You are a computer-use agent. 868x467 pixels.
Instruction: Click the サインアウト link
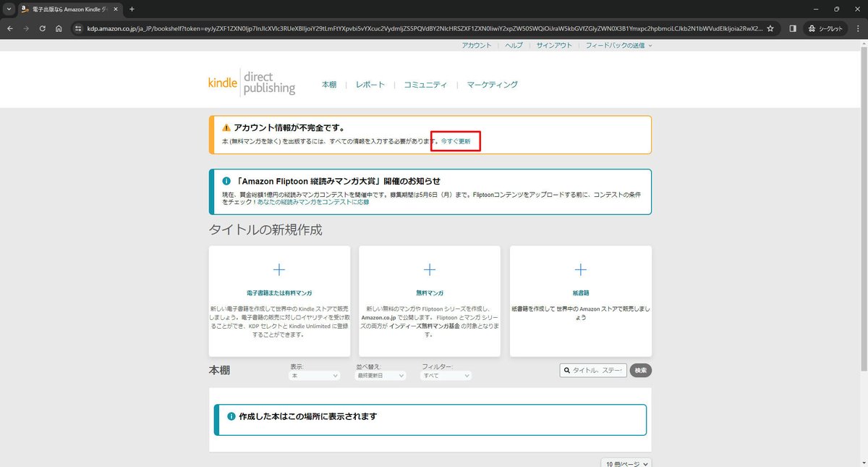tap(554, 45)
